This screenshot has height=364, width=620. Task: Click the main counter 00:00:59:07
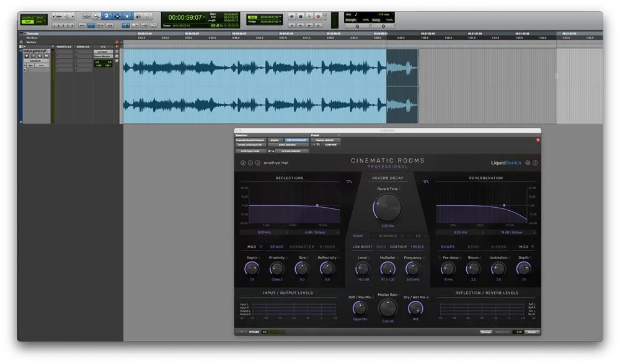[x=185, y=17]
